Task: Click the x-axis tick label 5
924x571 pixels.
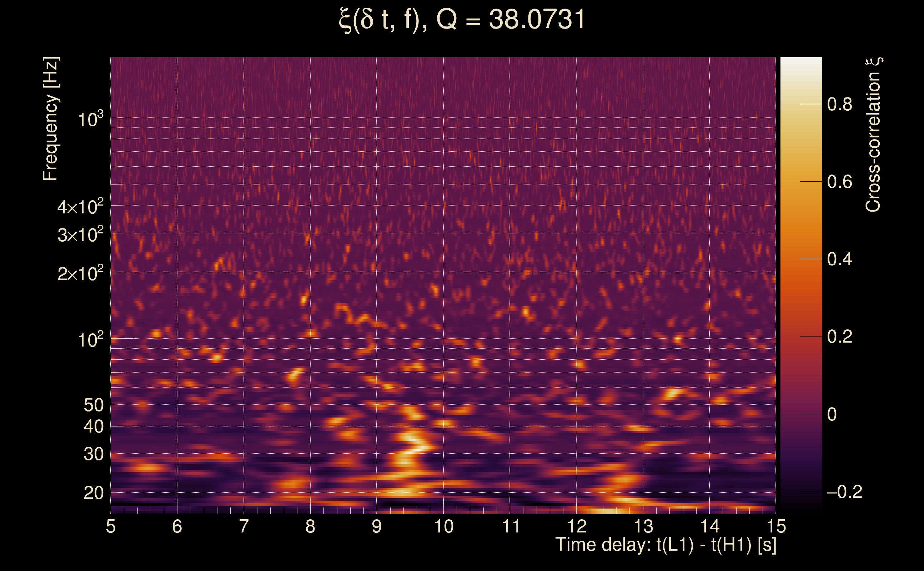Action: (x=111, y=526)
